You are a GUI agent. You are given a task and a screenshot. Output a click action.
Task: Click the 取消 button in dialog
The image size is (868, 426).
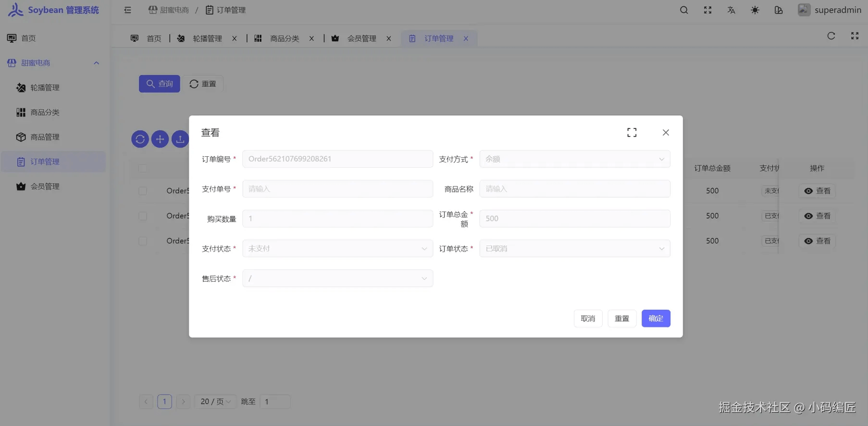click(588, 319)
